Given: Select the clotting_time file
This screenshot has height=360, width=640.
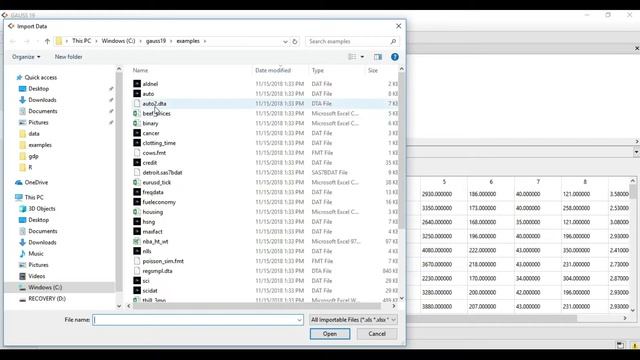Looking at the screenshot, I should pyautogui.click(x=159, y=143).
